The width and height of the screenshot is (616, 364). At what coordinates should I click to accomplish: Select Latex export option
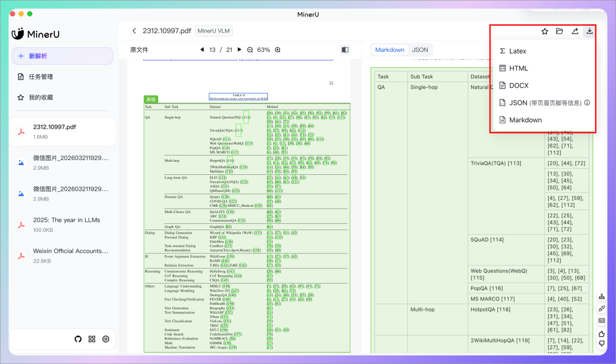(x=542, y=51)
